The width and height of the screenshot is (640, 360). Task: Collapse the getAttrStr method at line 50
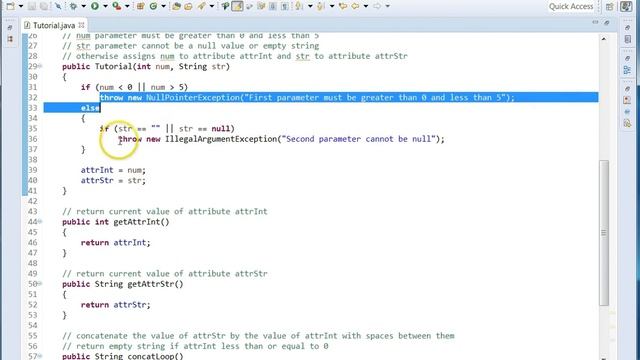pos(40,284)
